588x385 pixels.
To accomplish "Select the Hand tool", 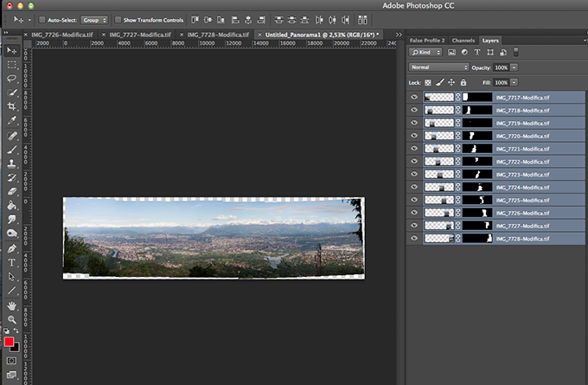I will tap(12, 305).
